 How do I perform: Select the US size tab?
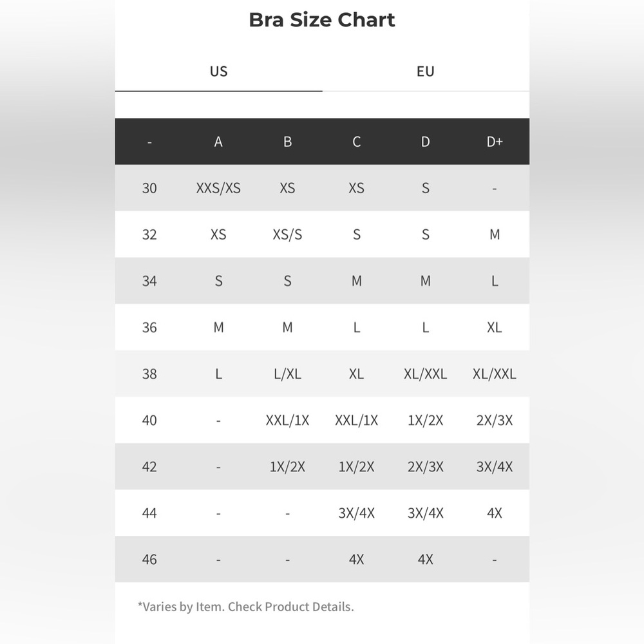[x=218, y=71]
